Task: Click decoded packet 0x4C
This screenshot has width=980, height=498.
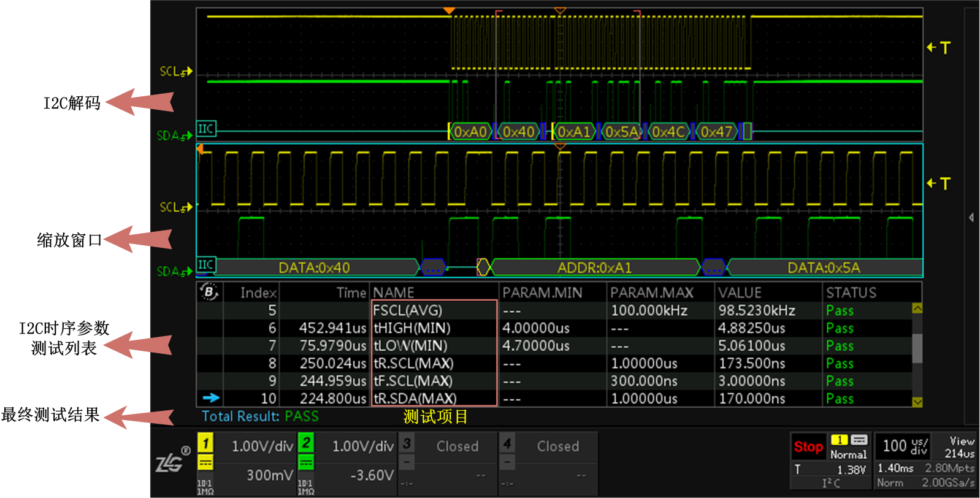Action: coord(668,132)
